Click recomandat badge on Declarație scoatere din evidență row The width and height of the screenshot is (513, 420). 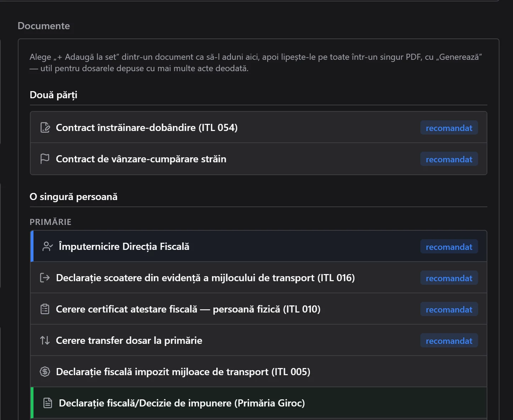(449, 278)
